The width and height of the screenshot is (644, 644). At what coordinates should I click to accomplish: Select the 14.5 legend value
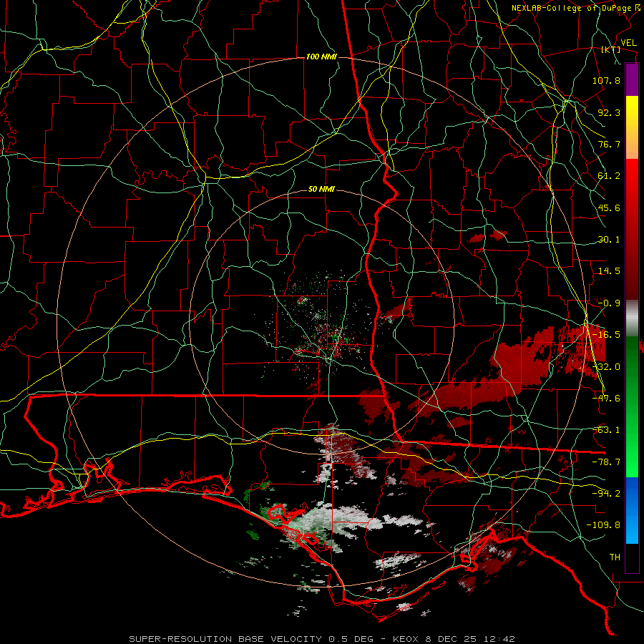tap(609, 271)
